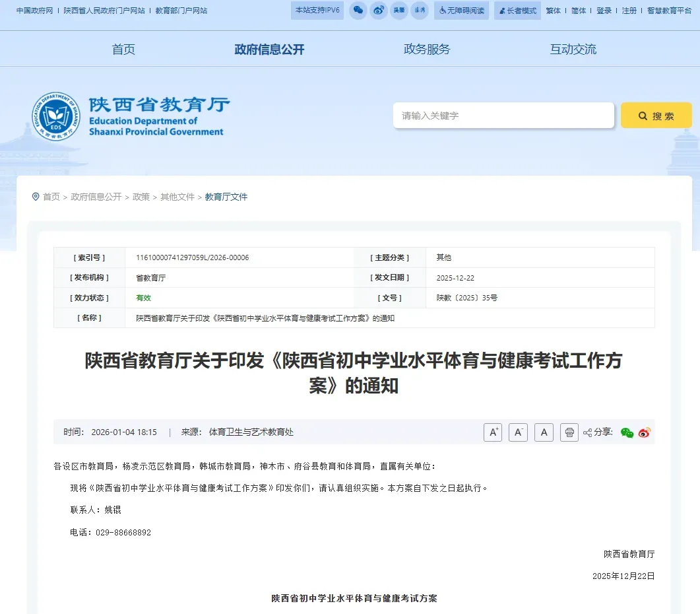Open the 注册 register link
Image resolution: width=700 pixels, height=614 pixels.
[x=629, y=11]
